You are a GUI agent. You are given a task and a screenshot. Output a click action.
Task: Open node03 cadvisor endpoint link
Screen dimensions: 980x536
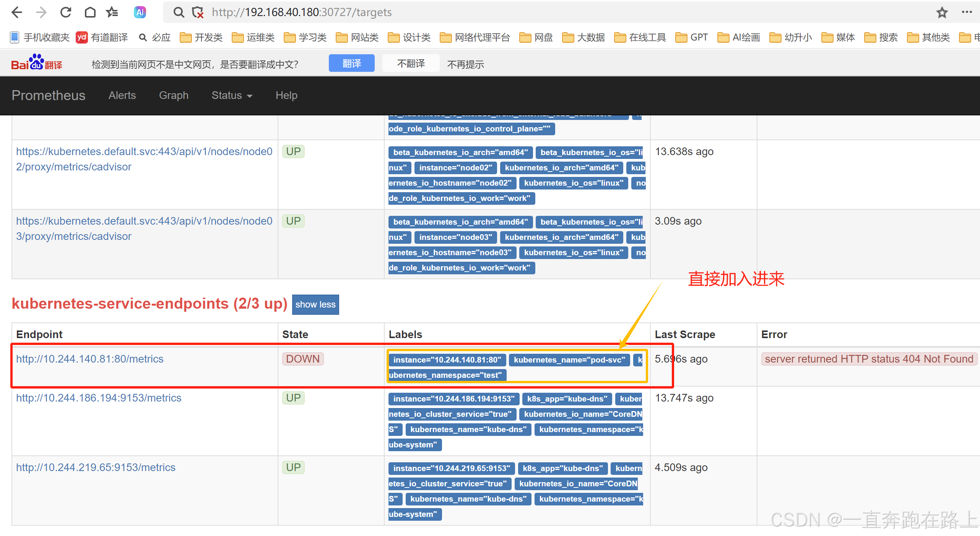point(144,229)
